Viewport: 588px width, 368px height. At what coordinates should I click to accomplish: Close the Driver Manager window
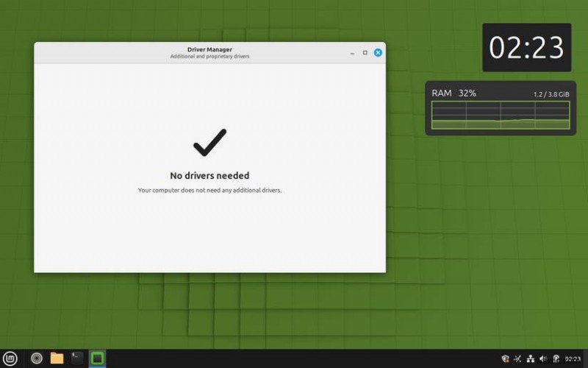378,52
